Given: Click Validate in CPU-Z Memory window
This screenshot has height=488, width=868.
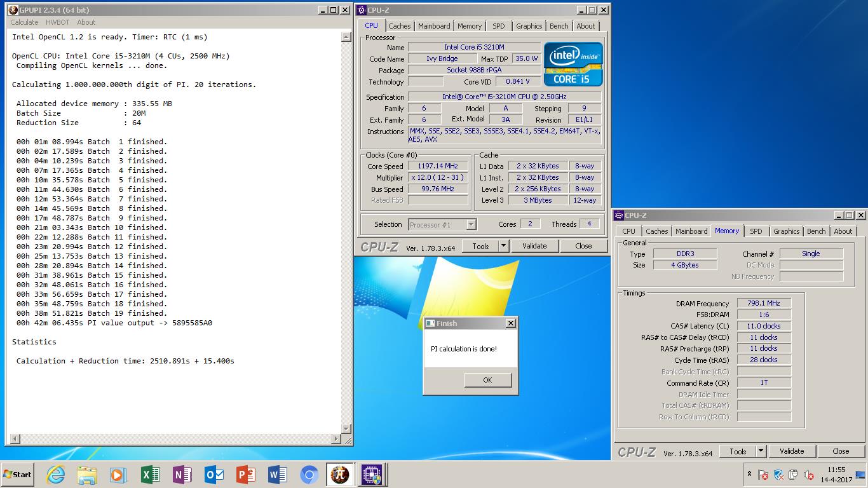Looking at the screenshot, I should pyautogui.click(x=792, y=451).
